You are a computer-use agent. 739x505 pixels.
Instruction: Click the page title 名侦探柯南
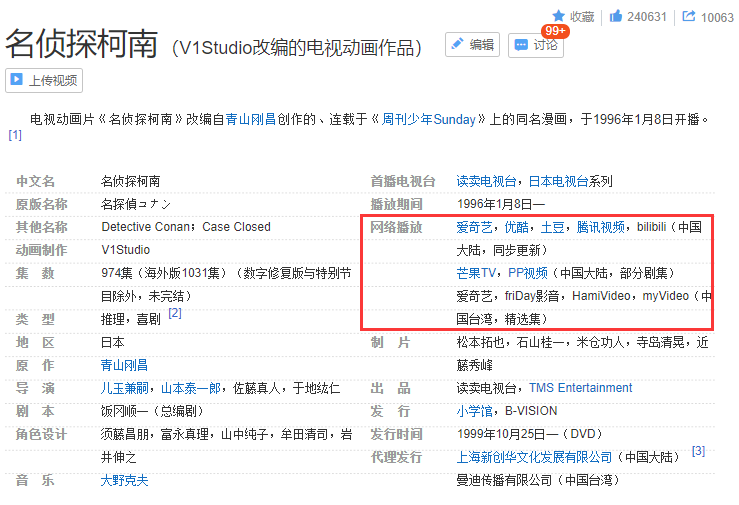[x=82, y=44]
